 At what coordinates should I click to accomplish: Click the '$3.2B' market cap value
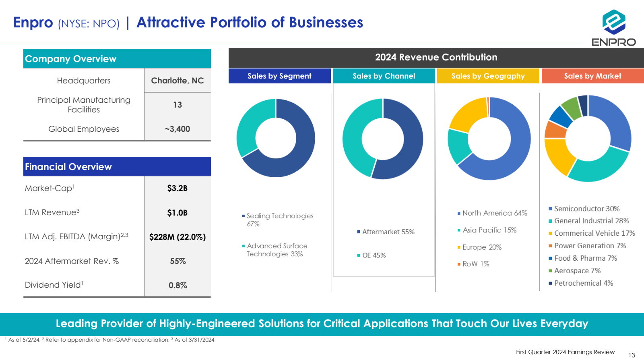(x=178, y=188)
